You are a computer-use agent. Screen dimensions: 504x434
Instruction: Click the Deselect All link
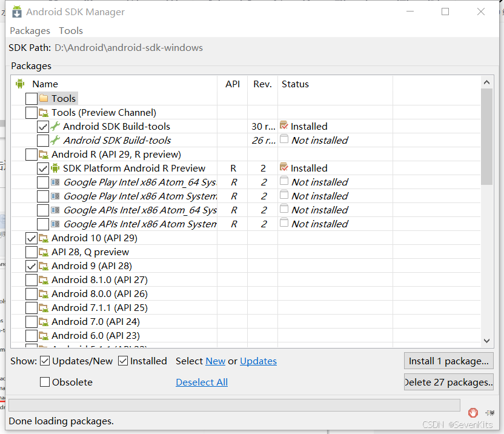202,382
